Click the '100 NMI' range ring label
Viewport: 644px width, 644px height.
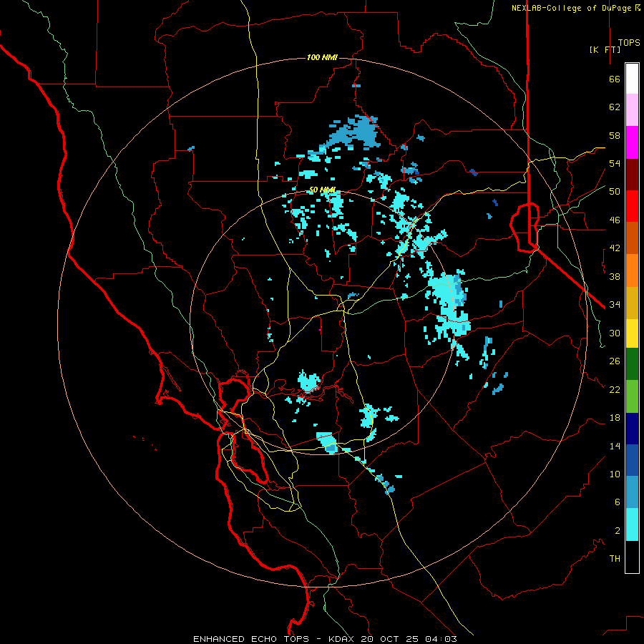tap(322, 57)
